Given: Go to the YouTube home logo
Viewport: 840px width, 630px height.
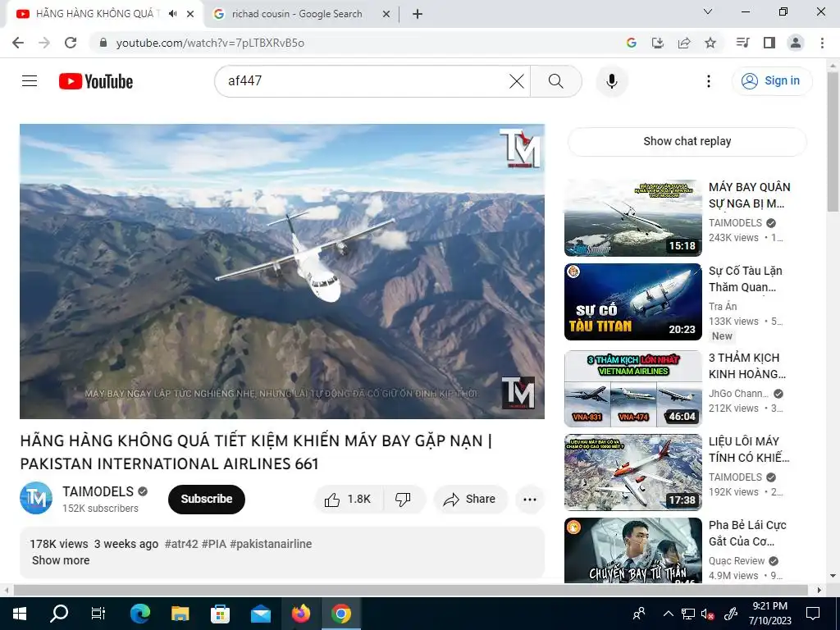Looking at the screenshot, I should pos(96,81).
